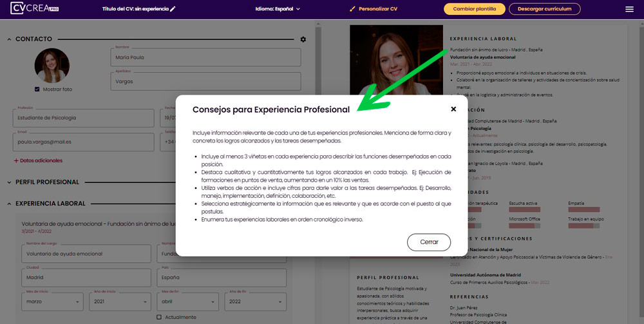Click the Personalizar CV link

(x=378, y=8)
